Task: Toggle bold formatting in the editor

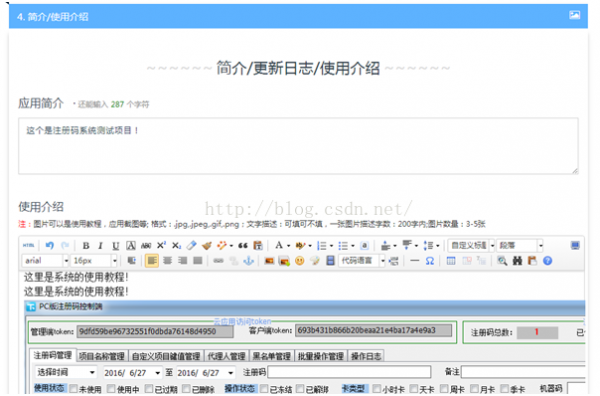Action: pos(86,246)
